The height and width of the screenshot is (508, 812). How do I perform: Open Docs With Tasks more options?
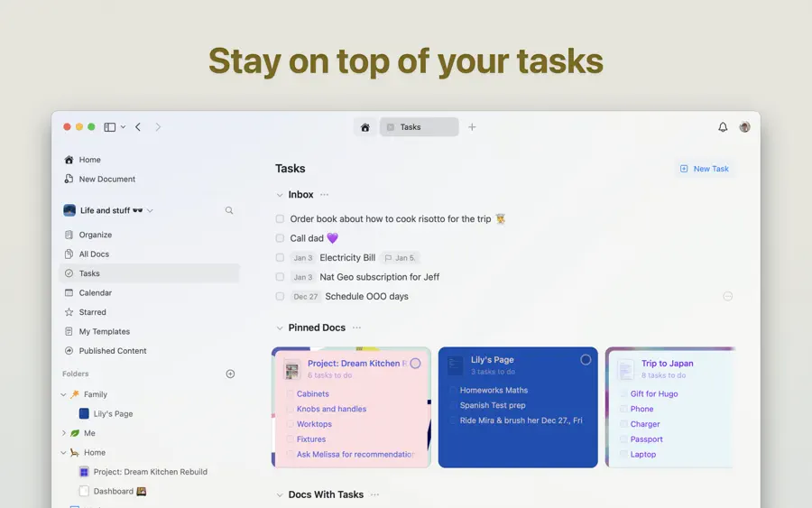point(375,494)
